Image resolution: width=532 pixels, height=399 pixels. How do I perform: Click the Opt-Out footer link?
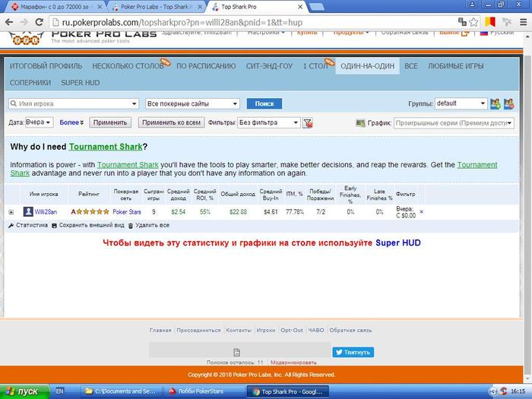(x=292, y=330)
